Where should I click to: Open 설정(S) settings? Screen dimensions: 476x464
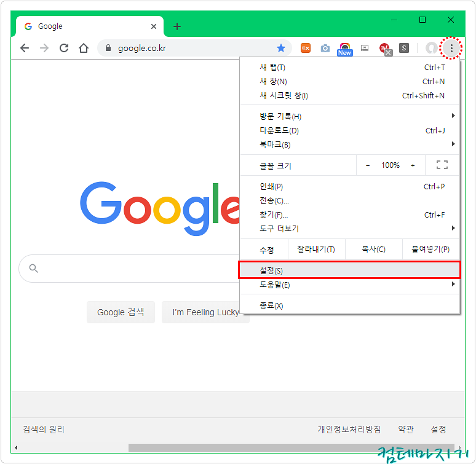coord(349,270)
